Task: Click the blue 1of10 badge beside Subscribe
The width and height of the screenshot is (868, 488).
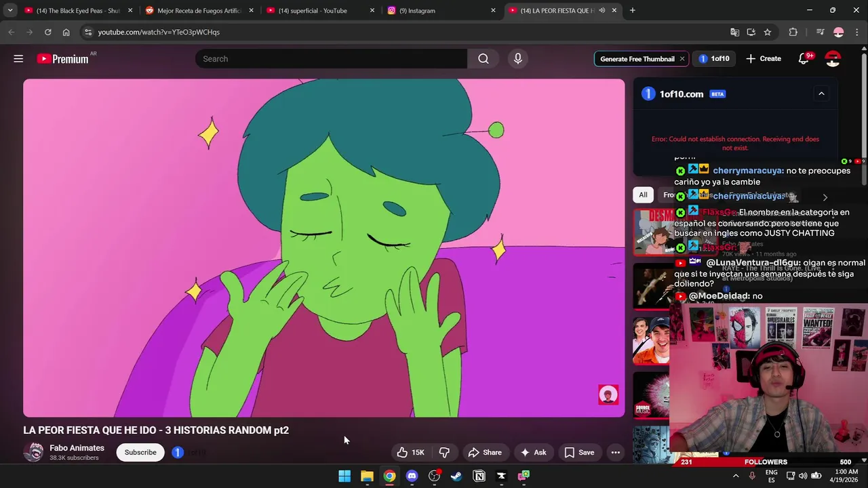Action: 178,452
